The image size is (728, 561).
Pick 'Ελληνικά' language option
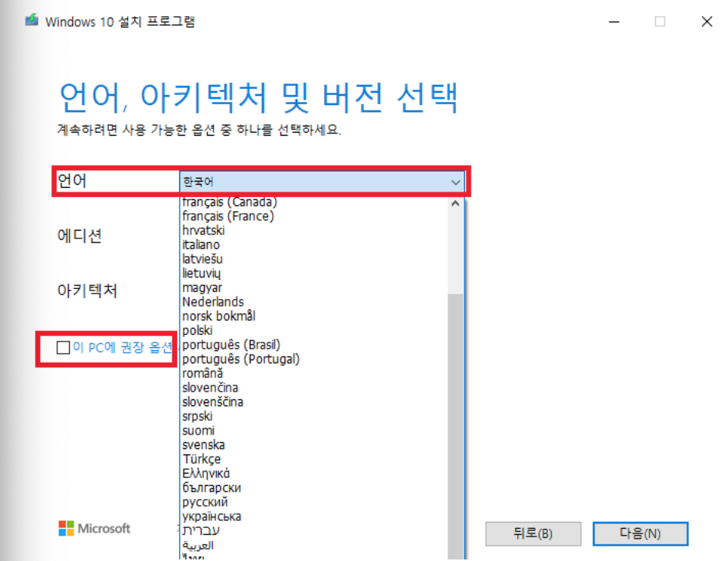pos(314,474)
